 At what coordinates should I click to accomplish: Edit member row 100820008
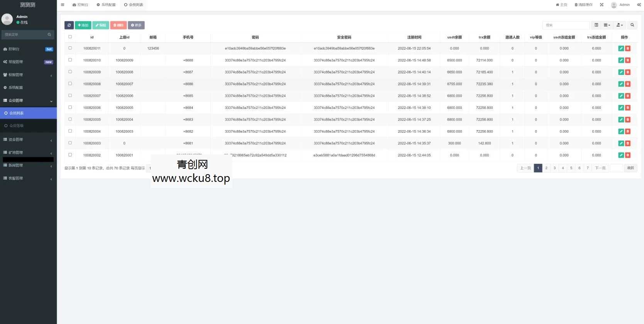[x=621, y=84]
